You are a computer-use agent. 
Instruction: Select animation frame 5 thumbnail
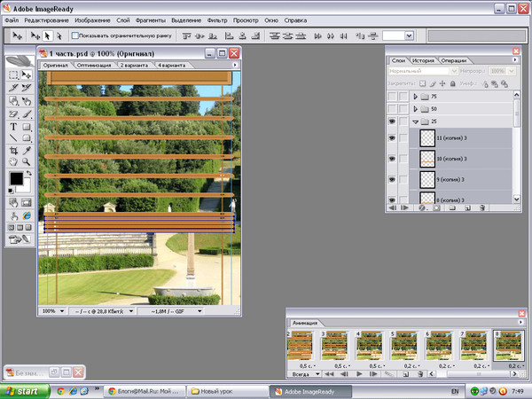coord(403,346)
